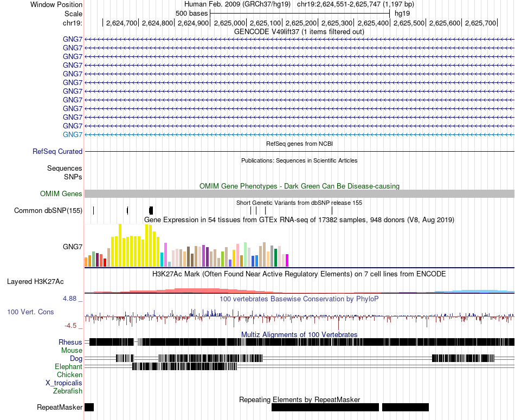Open Repeating Elements by RepeatMasker title
The width and height of the screenshot is (515, 420).
tap(300, 399)
